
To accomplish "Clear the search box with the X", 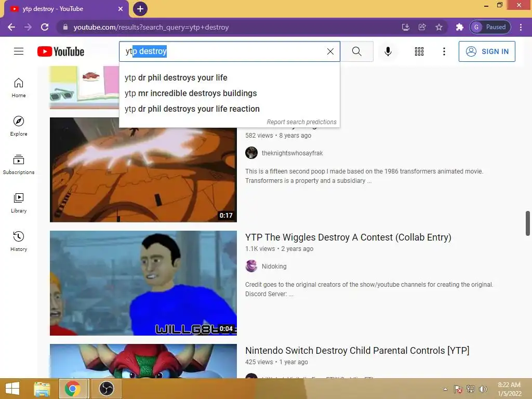I will pos(330,51).
